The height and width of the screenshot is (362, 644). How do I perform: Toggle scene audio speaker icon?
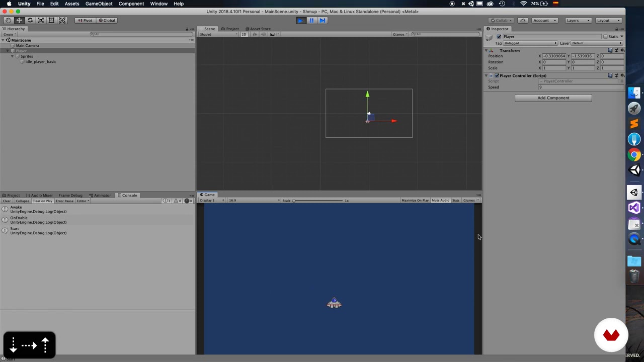(263, 34)
